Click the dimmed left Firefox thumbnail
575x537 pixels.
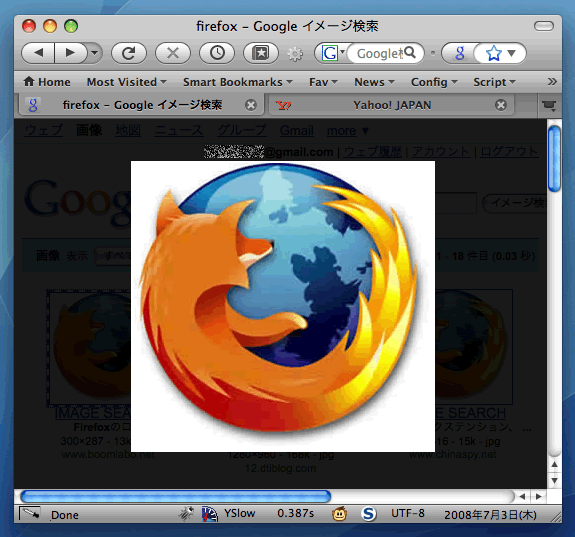(x=90, y=348)
